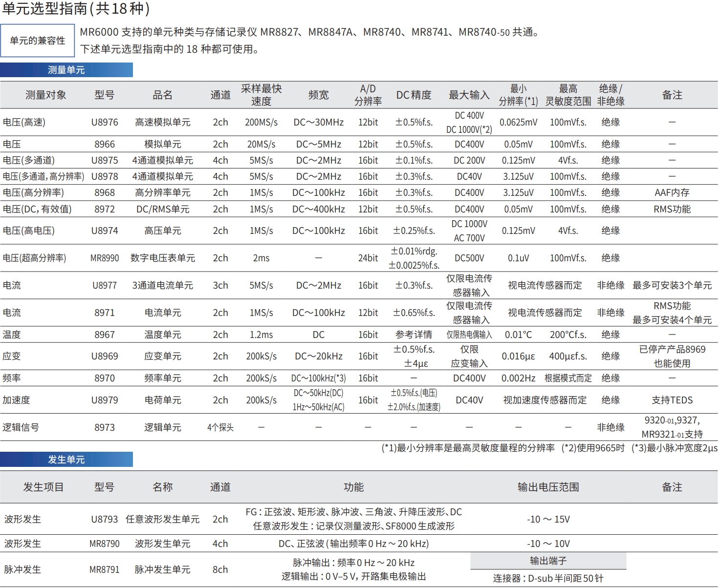Click the 0.002Hz resolution cell
This screenshot has width=719, height=588.
[518, 378]
